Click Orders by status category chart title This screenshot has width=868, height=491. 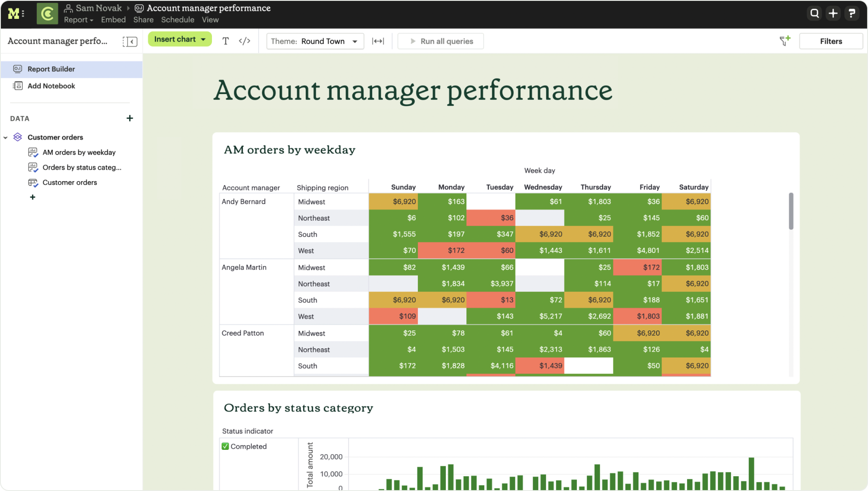pyautogui.click(x=298, y=408)
